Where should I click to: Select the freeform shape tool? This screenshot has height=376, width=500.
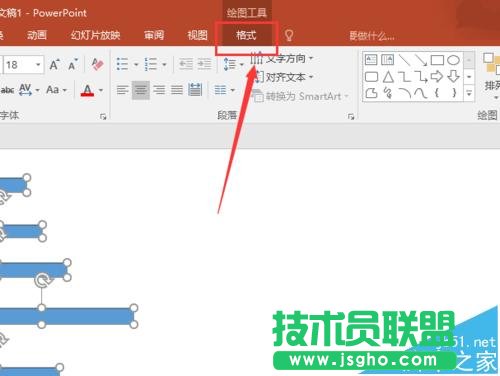371,93
